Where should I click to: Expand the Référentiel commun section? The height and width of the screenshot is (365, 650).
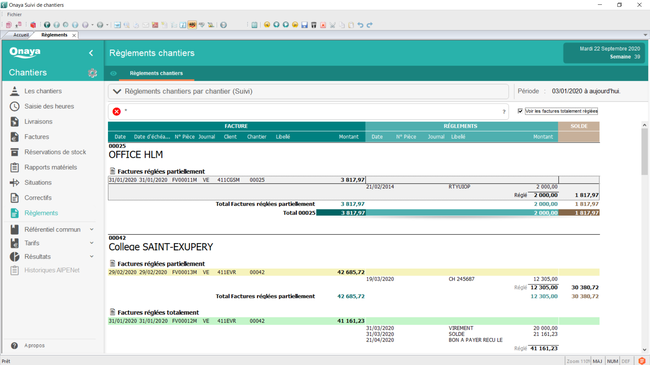(x=92, y=229)
